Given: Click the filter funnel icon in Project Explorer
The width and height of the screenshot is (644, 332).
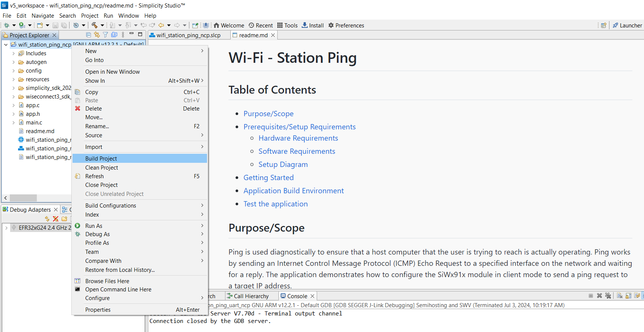Looking at the screenshot, I should [106, 35].
